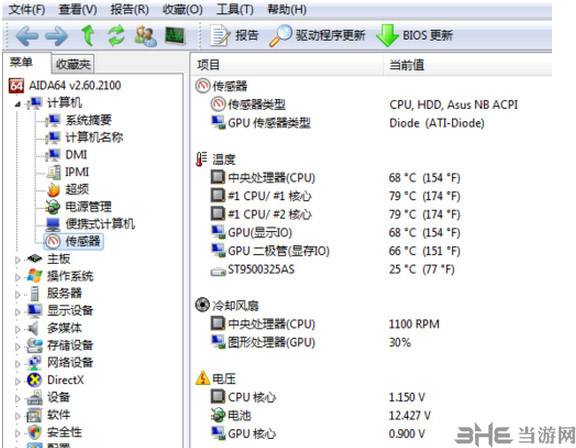Select the ST9500325AS hard drive row
Image resolution: width=576 pixels, height=448 pixels.
pyautogui.click(x=371, y=270)
